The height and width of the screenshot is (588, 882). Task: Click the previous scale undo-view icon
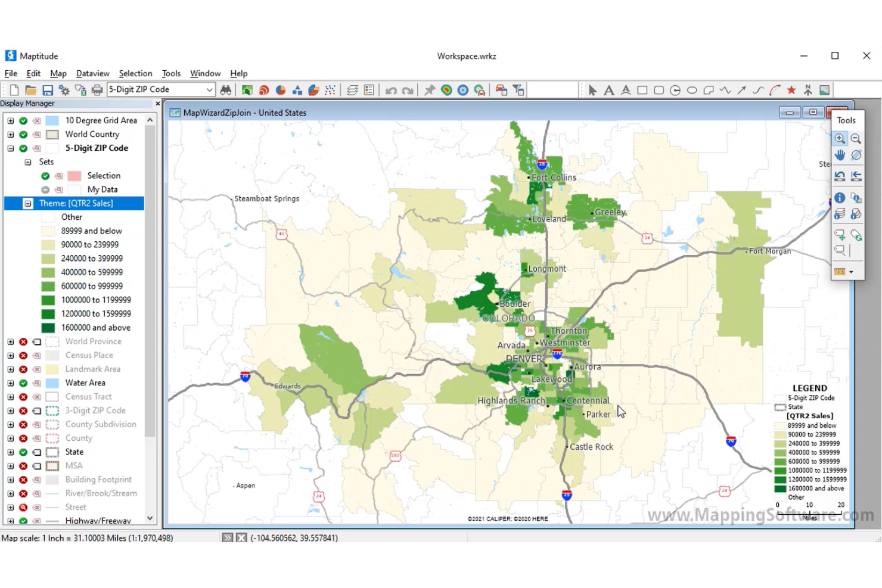pyautogui.click(x=840, y=176)
